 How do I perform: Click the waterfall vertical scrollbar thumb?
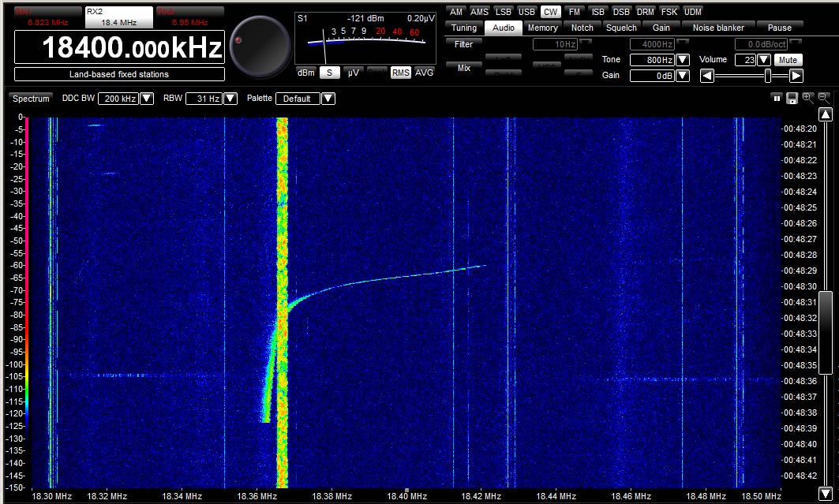point(826,332)
